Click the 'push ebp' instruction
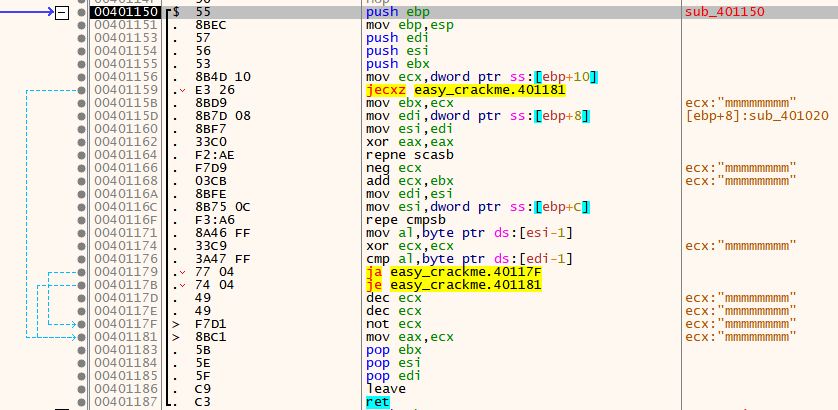This screenshot has height=410, width=838. pos(398,12)
